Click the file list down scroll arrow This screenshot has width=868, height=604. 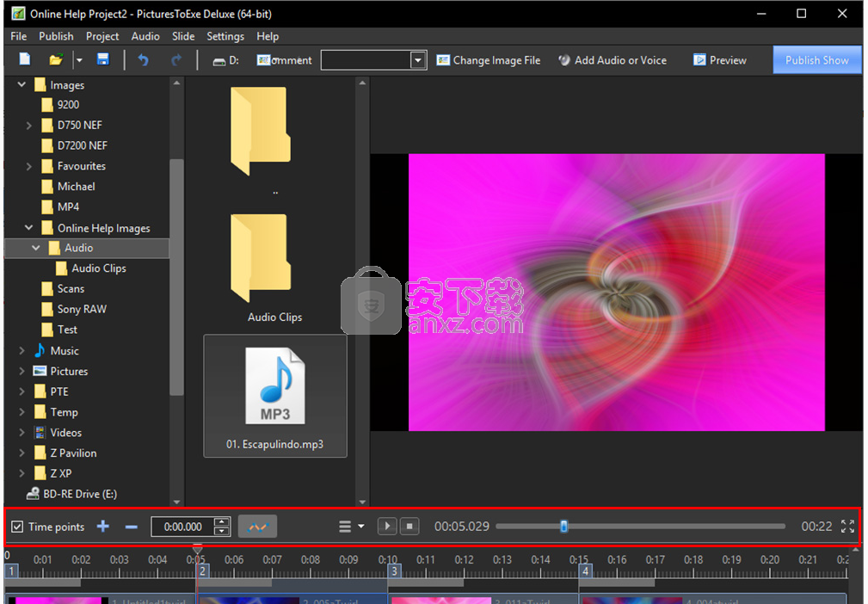click(x=362, y=502)
